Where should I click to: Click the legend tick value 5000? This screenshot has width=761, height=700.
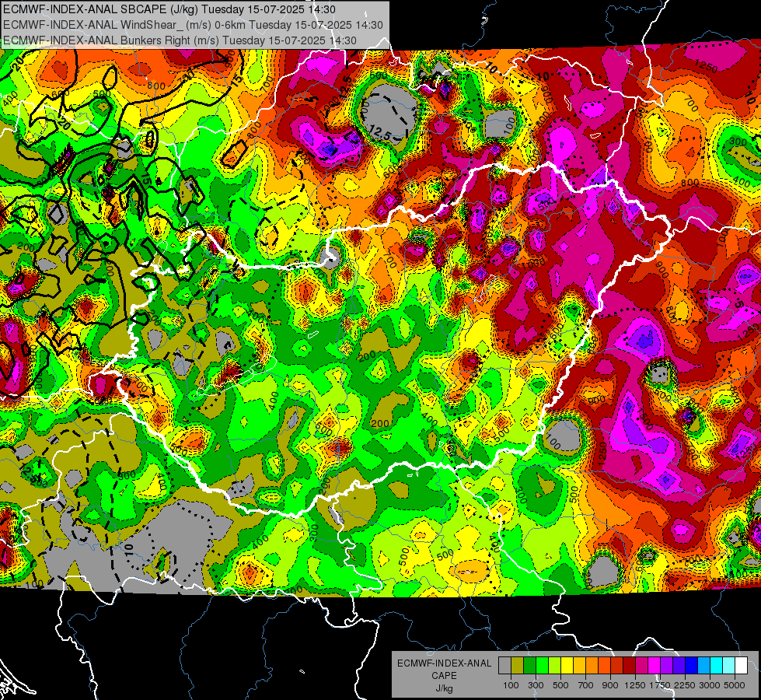point(735,685)
